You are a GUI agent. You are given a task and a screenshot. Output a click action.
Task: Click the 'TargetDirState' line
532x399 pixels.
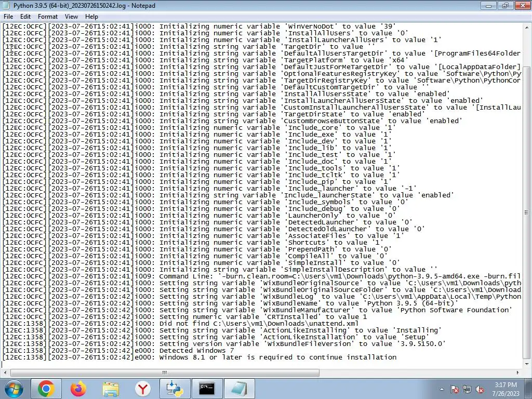pos(214,114)
